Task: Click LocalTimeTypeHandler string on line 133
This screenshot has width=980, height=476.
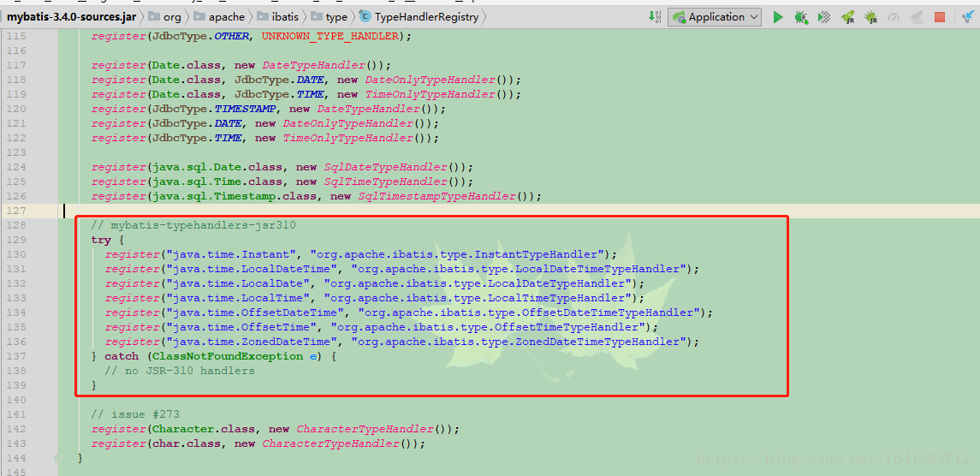Action: tap(478, 298)
